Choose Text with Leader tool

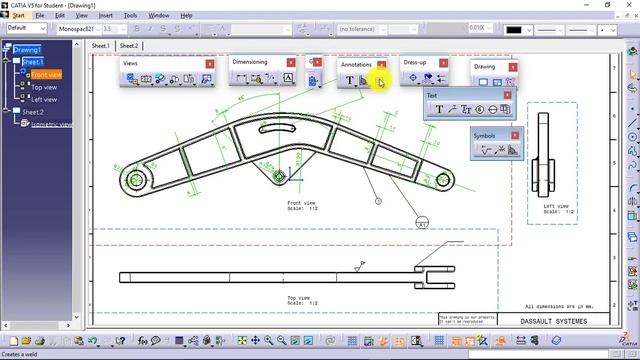(x=453, y=109)
